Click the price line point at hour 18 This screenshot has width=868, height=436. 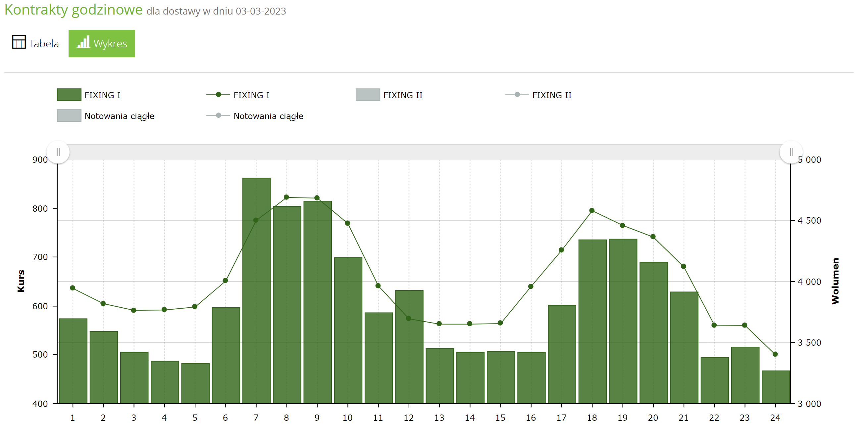pos(592,211)
